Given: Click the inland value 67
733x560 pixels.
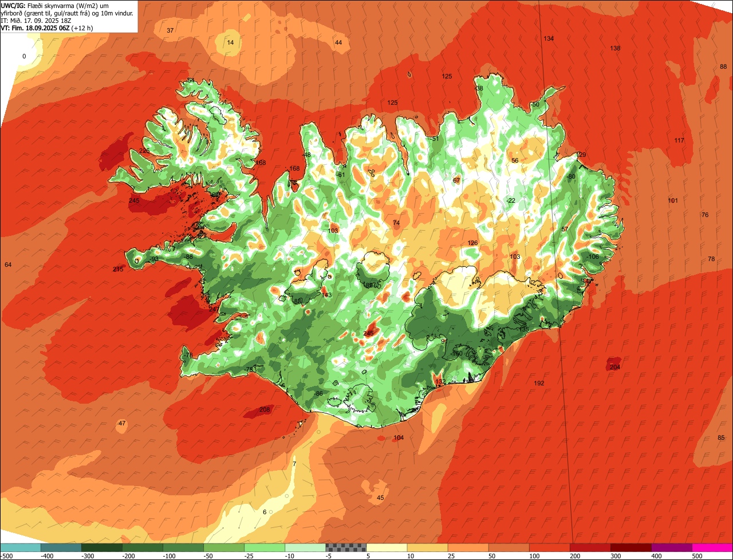Looking at the screenshot, I should (456, 181).
